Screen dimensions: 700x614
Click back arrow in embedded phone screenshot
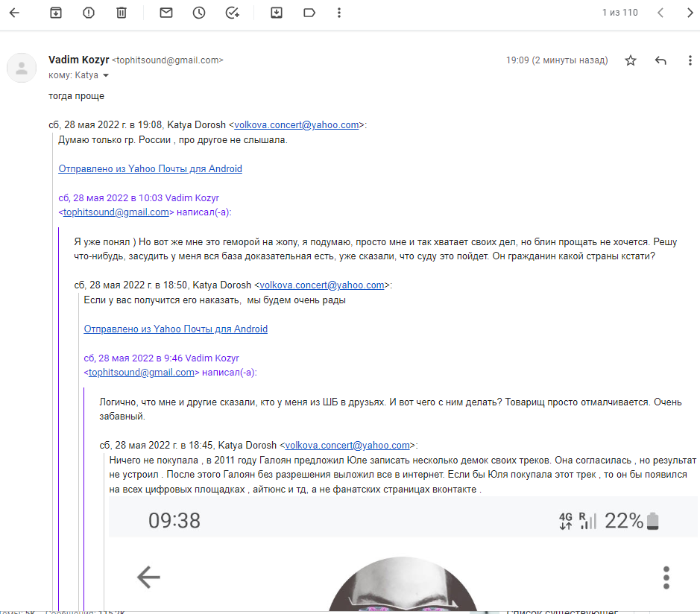pos(148,577)
